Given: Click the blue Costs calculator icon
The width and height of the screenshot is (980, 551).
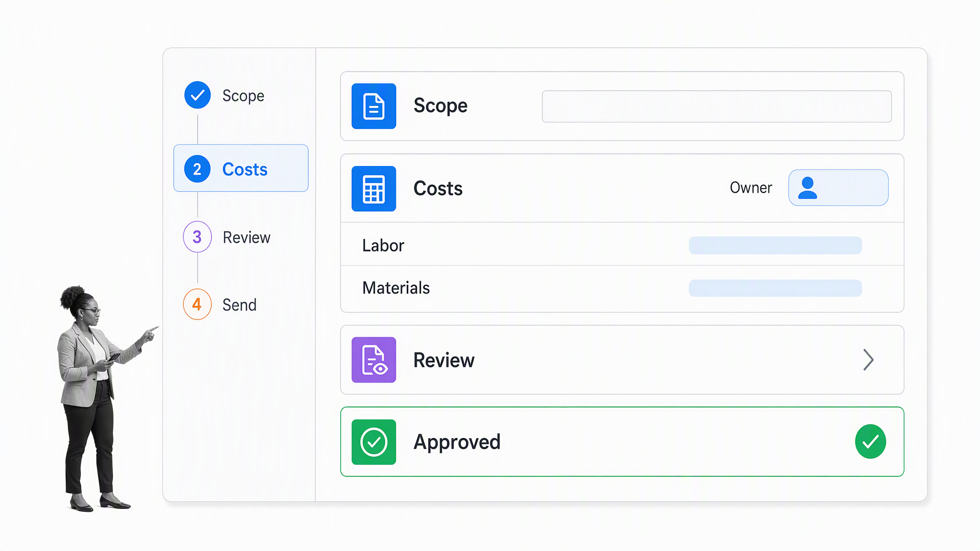Looking at the screenshot, I should (374, 188).
